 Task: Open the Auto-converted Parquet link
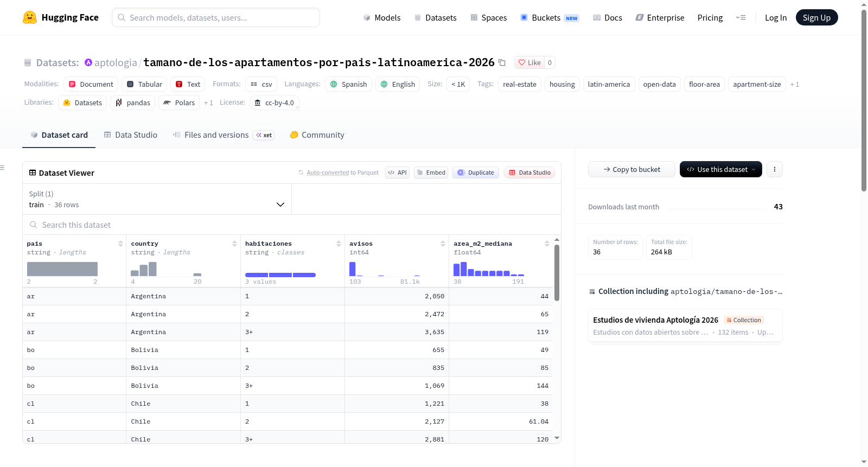[328, 173]
